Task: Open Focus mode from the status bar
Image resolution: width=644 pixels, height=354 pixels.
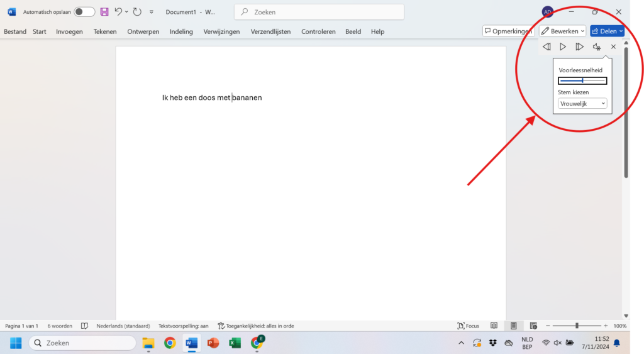Action: pyautogui.click(x=469, y=326)
